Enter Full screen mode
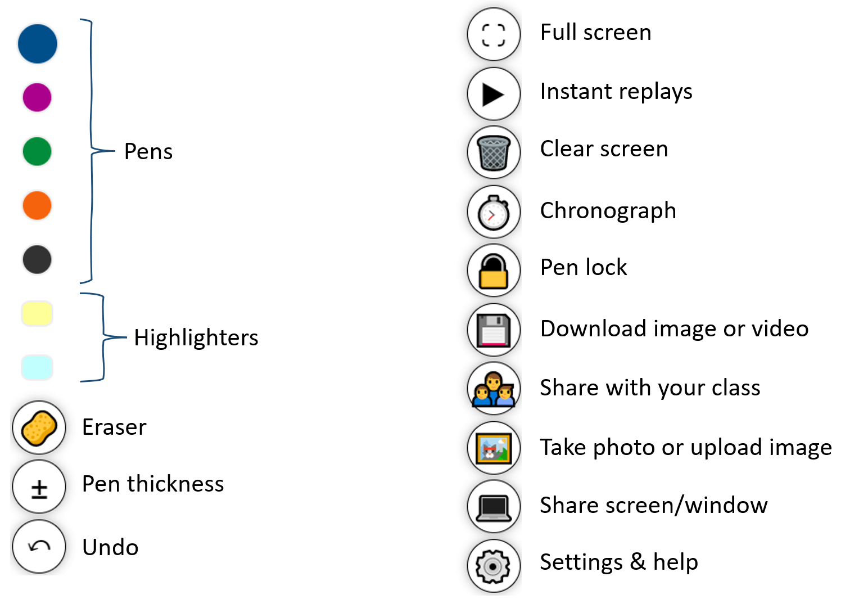Viewport: 868px width, 608px height. (x=494, y=34)
